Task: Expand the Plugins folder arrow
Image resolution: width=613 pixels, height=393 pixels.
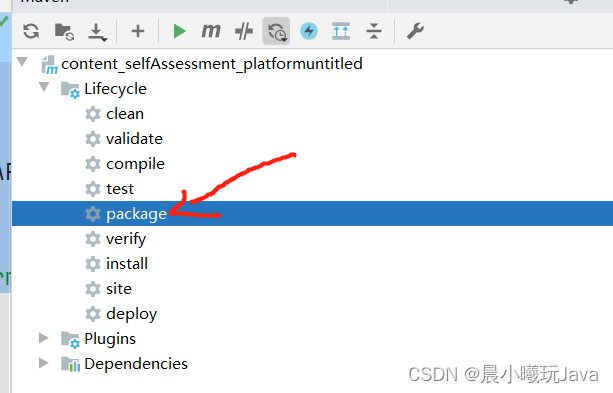Action: pos(44,338)
